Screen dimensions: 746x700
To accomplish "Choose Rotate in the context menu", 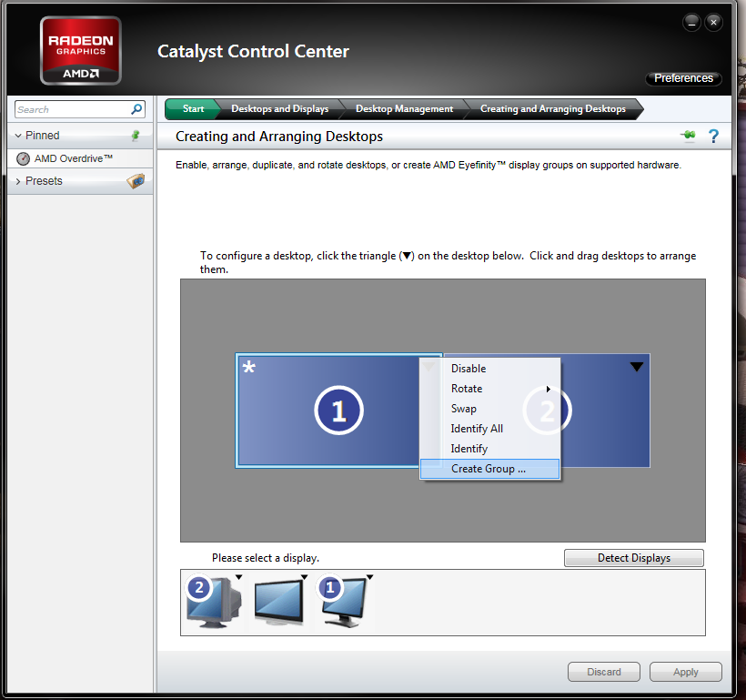I will [489, 389].
